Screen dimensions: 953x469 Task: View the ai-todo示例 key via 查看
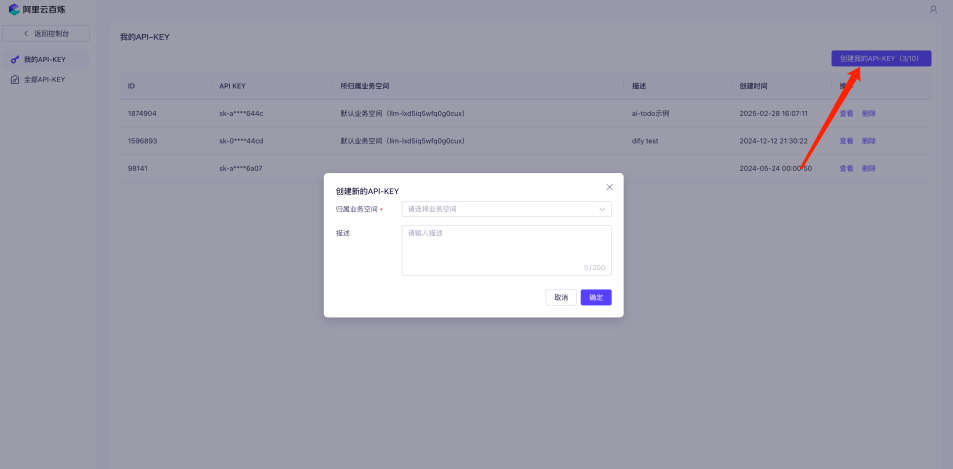(x=846, y=114)
